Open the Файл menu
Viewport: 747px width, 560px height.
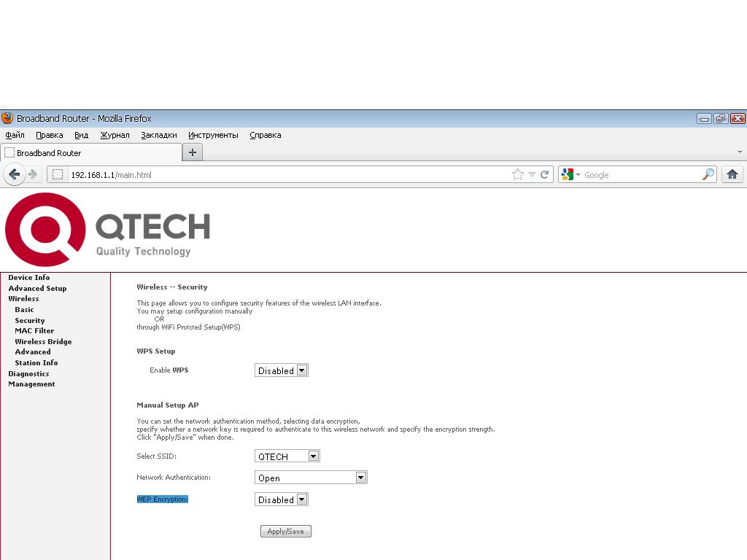click(15, 135)
